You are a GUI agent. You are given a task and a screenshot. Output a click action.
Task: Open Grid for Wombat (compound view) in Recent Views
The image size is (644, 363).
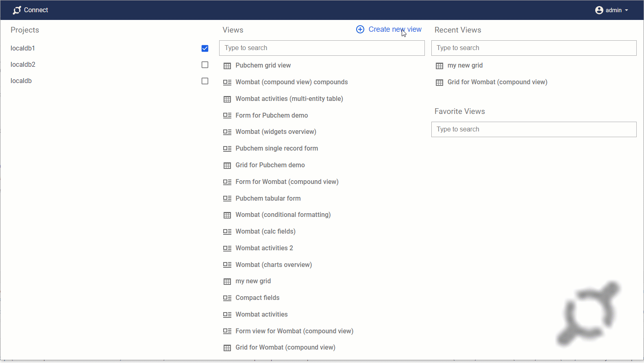click(x=497, y=82)
